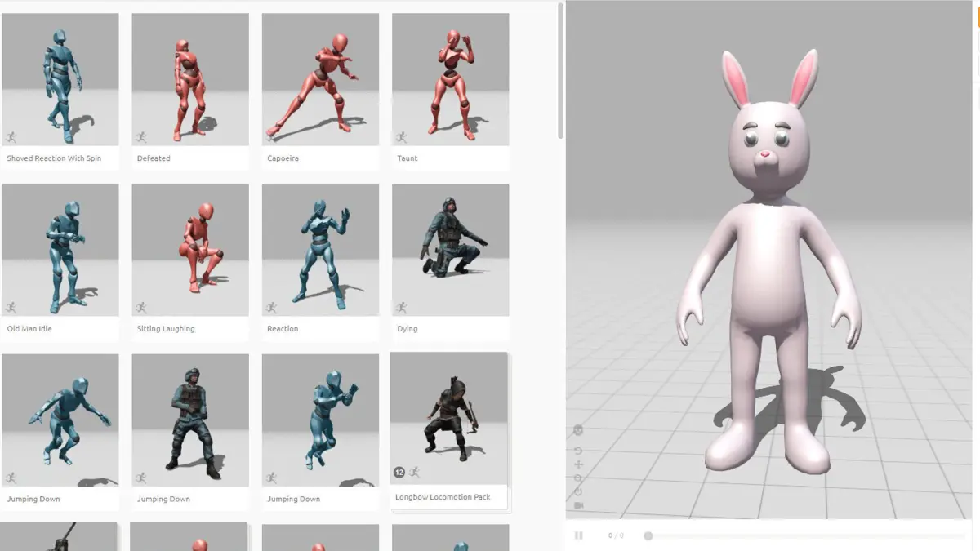Click running-figure icon on the Defeated card
Viewport: 980px width, 551px height.
click(x=140, y=137)
